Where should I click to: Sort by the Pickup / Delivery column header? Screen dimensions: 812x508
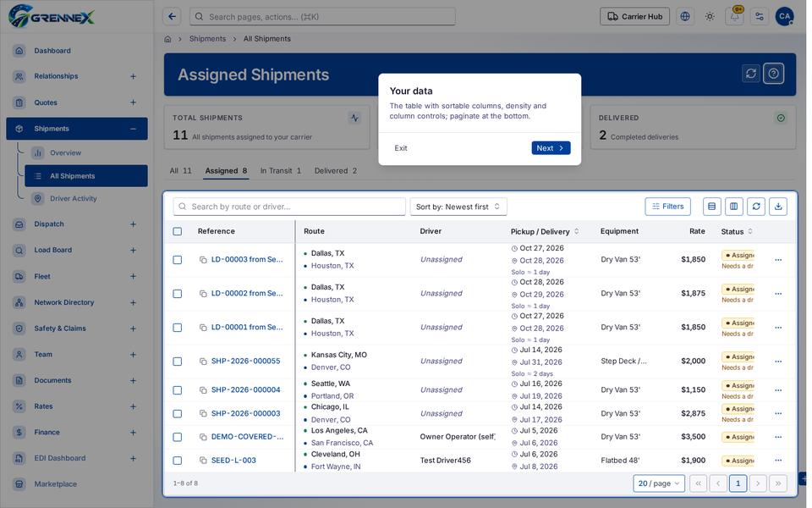tap(544, 231)
